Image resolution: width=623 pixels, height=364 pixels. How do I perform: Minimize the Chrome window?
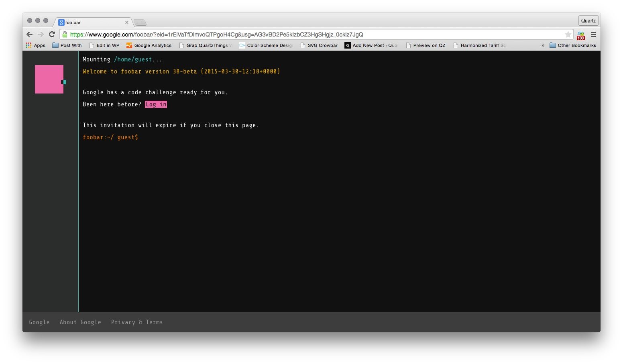pos(38,20)
